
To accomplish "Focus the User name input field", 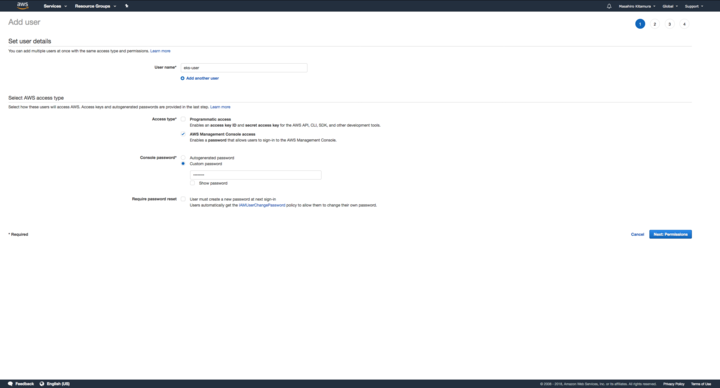I will (244, 67).
